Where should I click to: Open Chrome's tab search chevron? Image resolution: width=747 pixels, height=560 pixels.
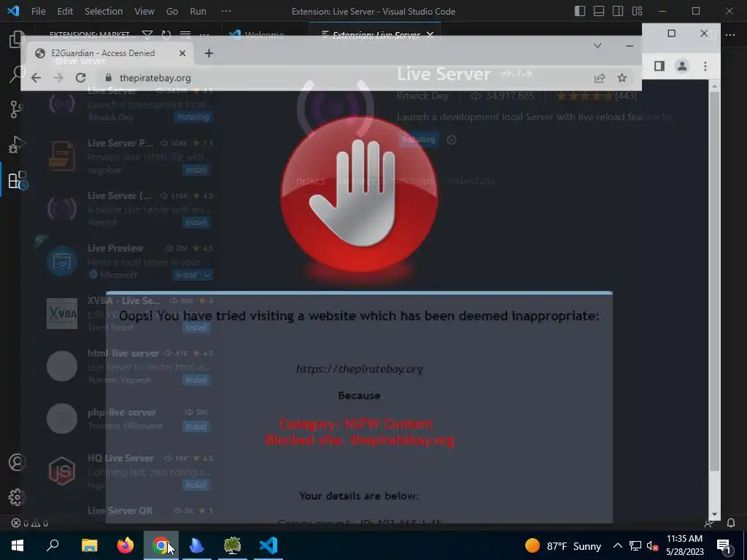click(x=597, y=46)
